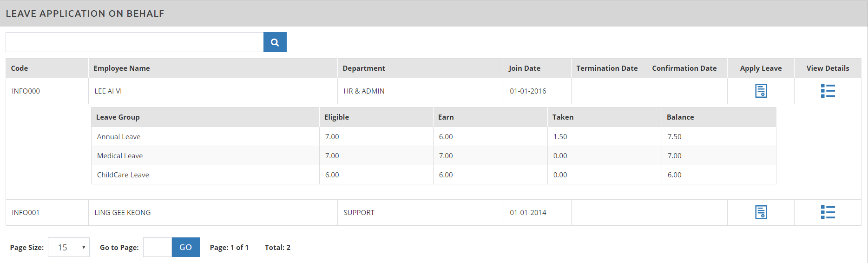Select the Termination Date column header
868x263 pixels.
[x=607, y=68]
